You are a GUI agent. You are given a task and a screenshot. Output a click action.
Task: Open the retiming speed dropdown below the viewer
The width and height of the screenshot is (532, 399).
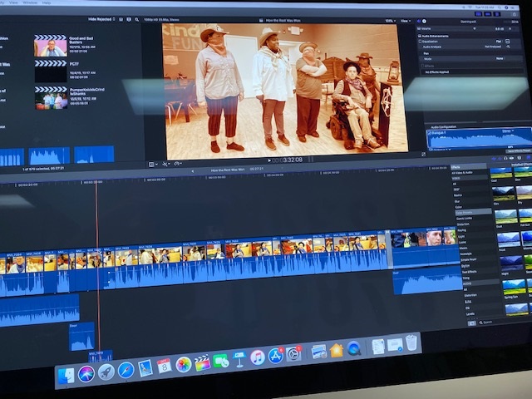(178, 164)
